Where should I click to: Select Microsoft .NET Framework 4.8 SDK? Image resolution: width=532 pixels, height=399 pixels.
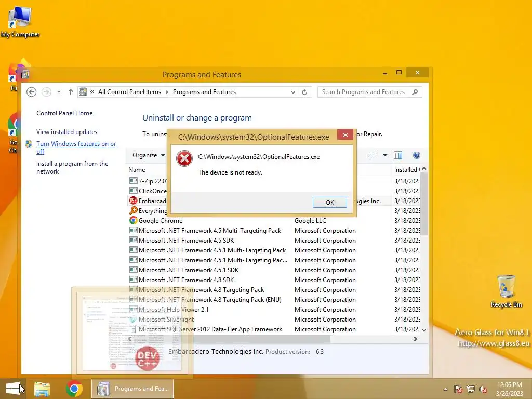click(187, 280)
